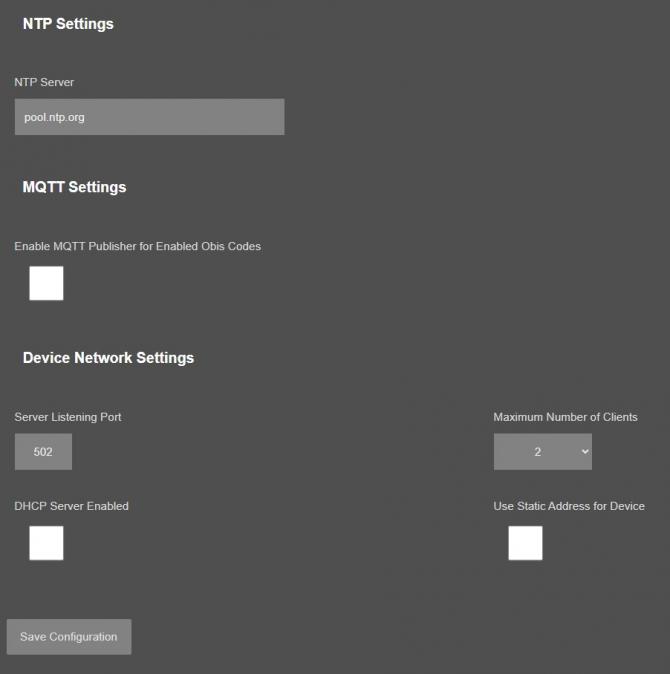The width and height of the screenshot is (670, 674).
Task: Click the Maximum Number of Clients label
Action: click(x=565, y=417)
